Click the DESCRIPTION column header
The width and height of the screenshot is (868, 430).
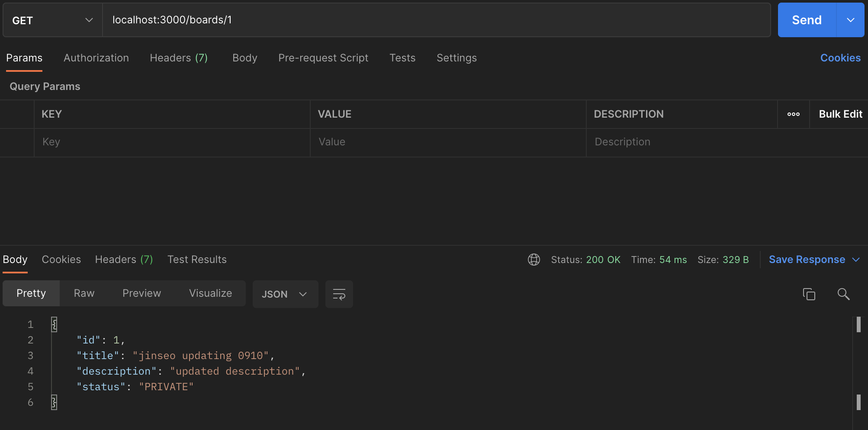pos(629,114)
